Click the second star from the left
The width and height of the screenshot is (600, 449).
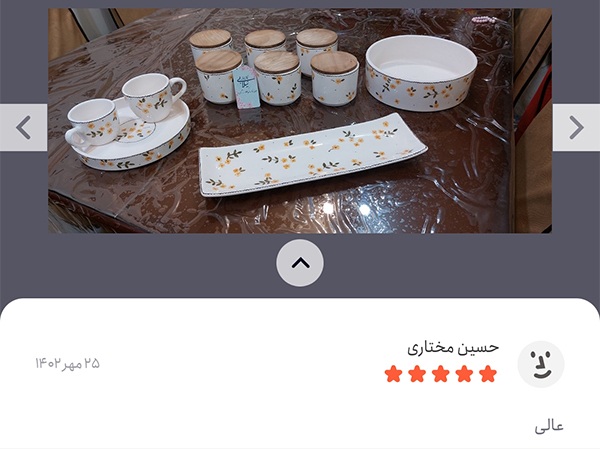click(417, 374)
